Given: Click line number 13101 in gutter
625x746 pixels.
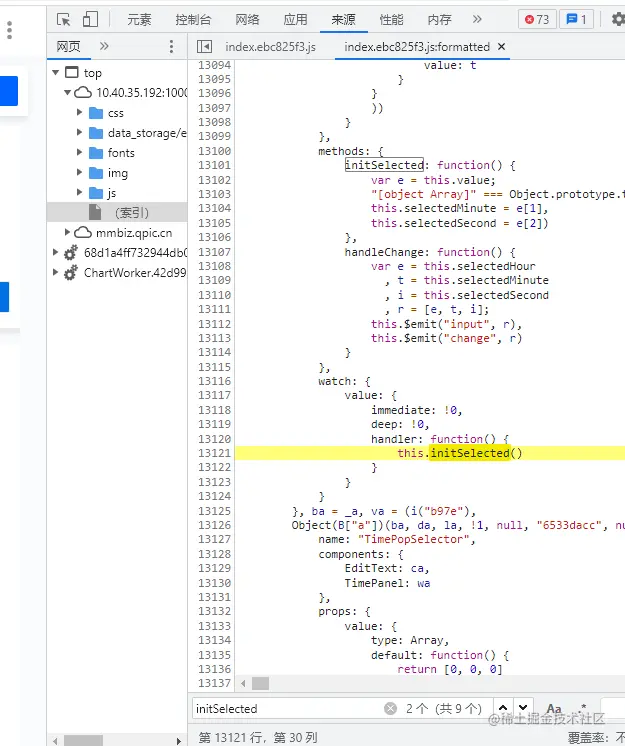Looking at the screenshot, I should pos(214,165).
